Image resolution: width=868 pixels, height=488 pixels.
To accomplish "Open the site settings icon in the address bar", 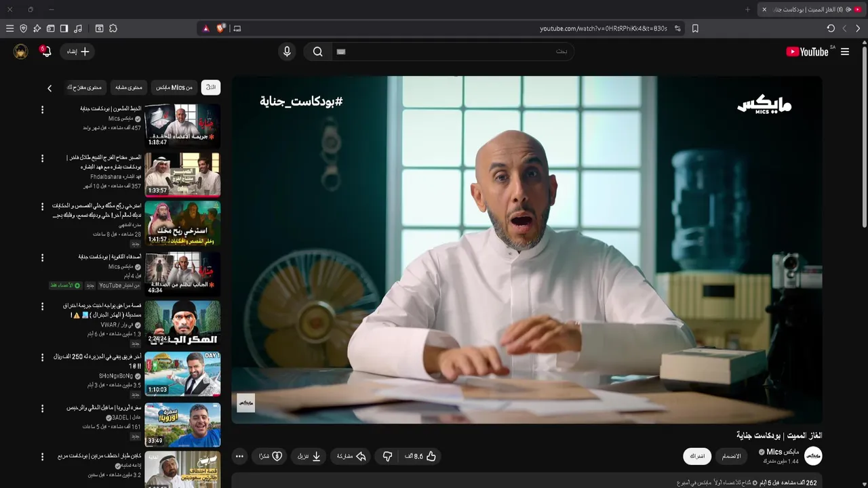I will click(677, 28).
